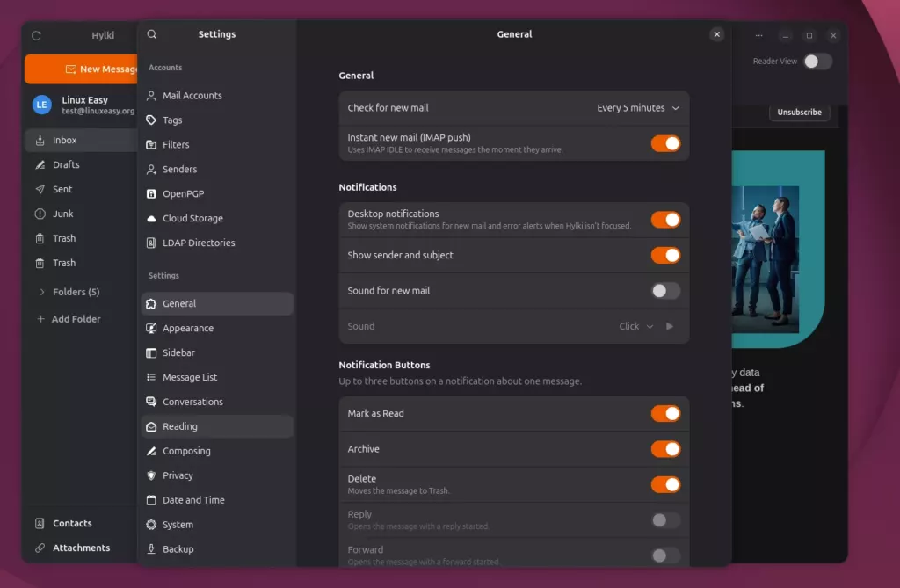The image size is (900, 588).
Task: Click the System gear icon
Action: pyautogui.click(x=151, y=525)
